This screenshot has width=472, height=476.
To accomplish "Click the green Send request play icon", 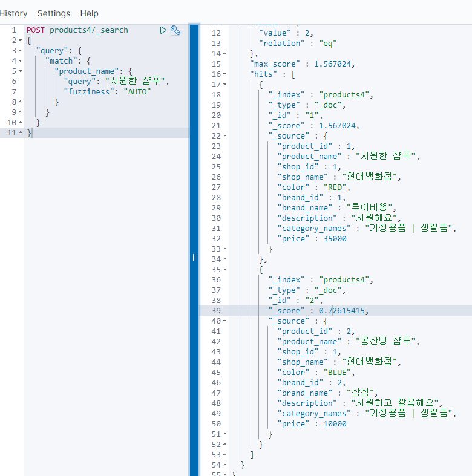I will (163, 30).
